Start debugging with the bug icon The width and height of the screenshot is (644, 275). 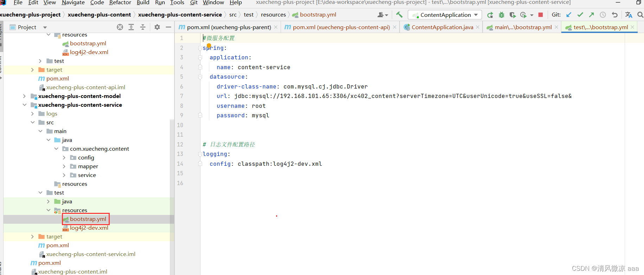coord(502,15)
